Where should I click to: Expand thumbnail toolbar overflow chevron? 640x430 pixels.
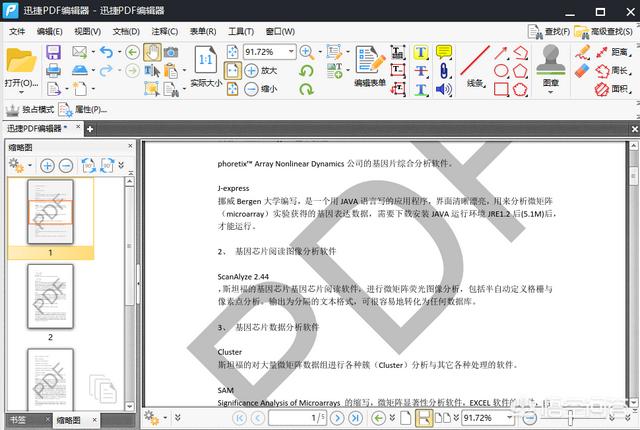[x=121, y=165]
